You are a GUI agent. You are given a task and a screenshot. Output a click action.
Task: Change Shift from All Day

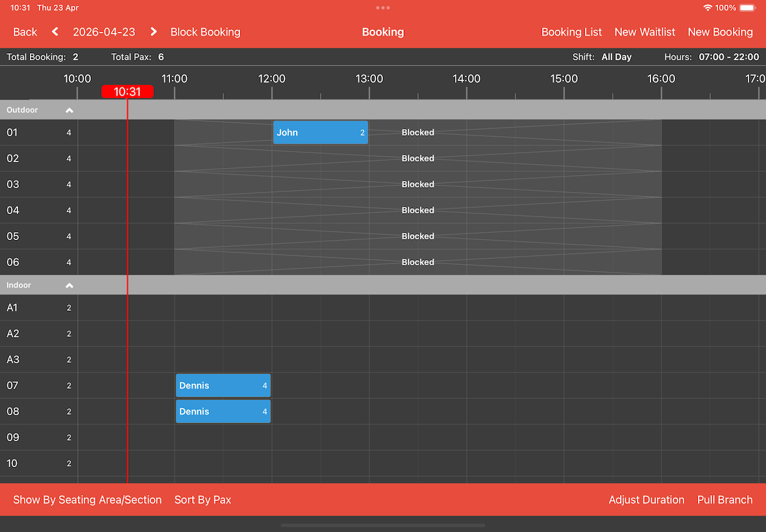pos(616,57)
